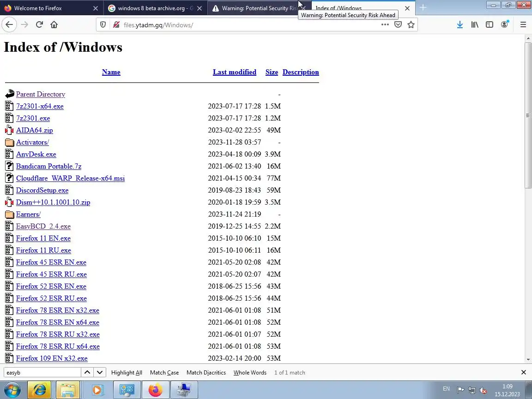Open the Firefox hamburger menu
Viewport: 532px width, 399px height.
(523, 25)
